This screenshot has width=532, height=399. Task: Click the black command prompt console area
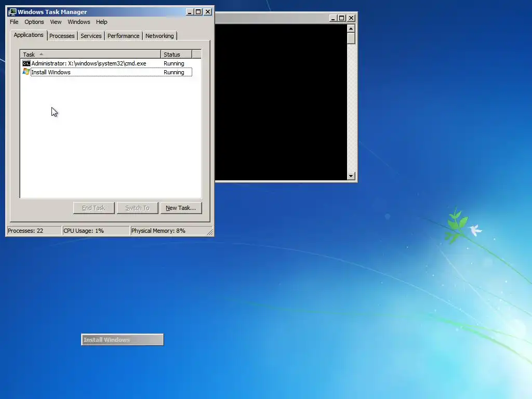[281, 102]
